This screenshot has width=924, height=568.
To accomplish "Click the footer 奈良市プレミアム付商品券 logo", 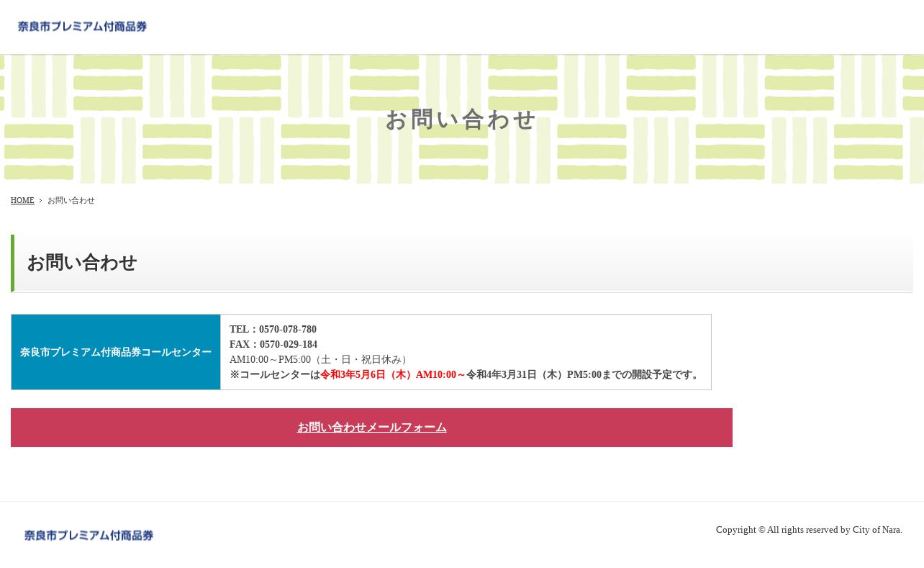I will (89, 535).
